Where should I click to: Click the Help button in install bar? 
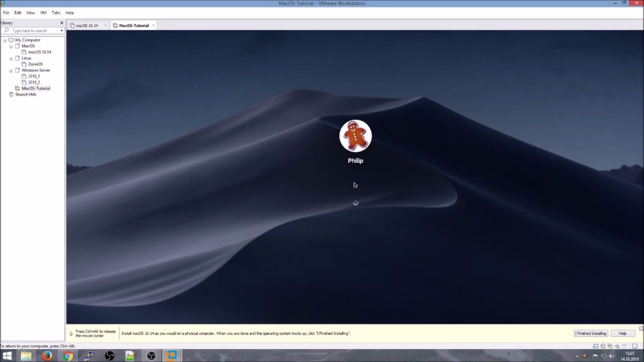[x=622, y=333]
